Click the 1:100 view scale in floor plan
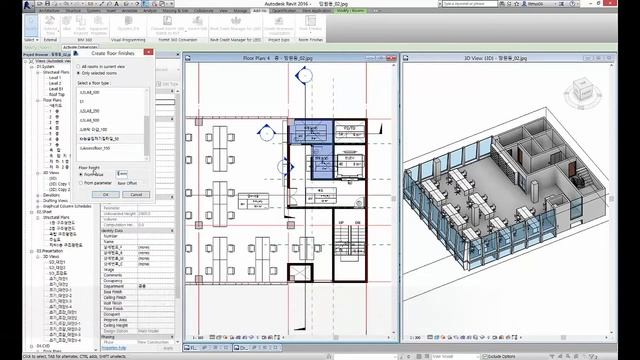This screenshot has width=640, height=360. tap(198, 338)
